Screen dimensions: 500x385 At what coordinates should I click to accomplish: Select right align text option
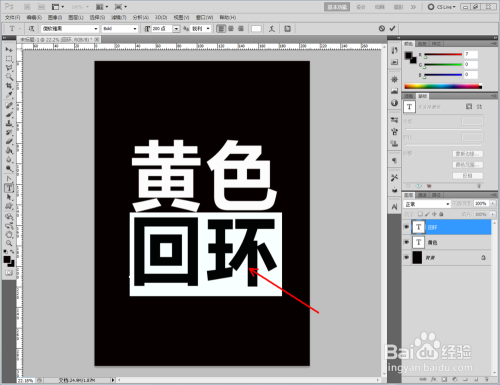point(241,29)
